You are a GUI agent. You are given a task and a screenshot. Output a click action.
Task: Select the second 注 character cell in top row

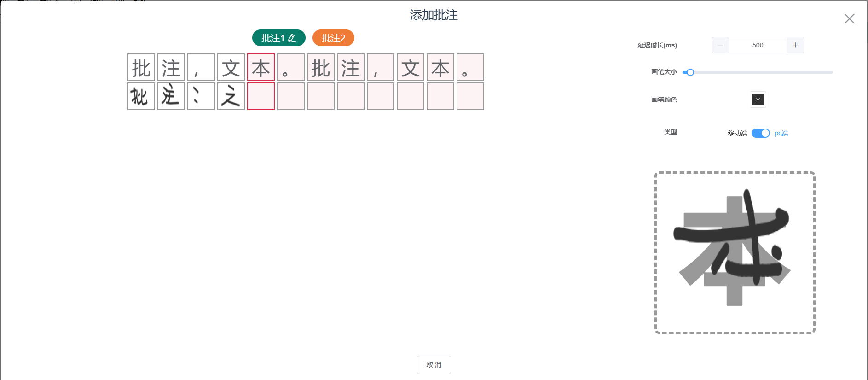click(351, 67)
